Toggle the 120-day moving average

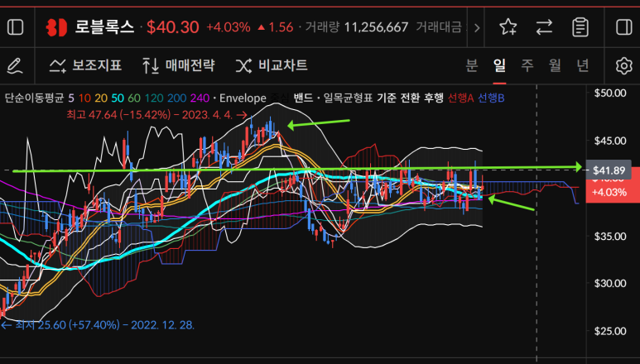pyautogui.click(x=154, y=98)
